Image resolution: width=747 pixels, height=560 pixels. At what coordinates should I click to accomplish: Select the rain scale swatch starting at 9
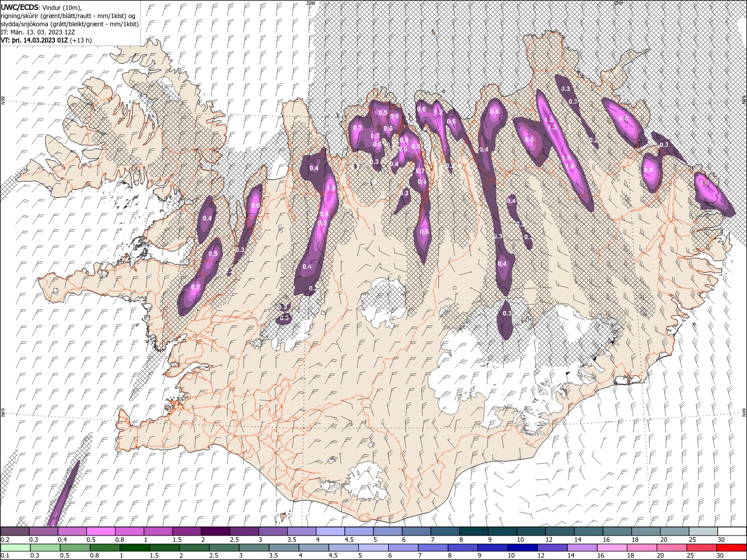point(493,548)
